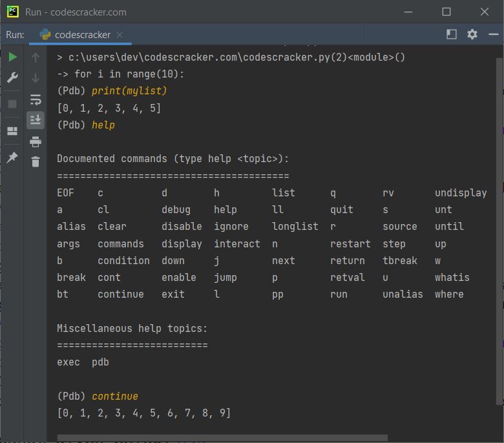504x443 pixels.
Task: Click the 'longlist' command name
Action: coord(295,227)
